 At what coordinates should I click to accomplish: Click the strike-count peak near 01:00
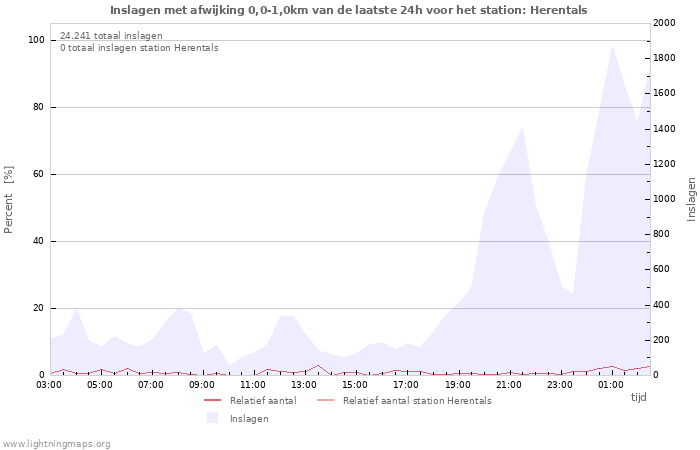coord(612,46)
